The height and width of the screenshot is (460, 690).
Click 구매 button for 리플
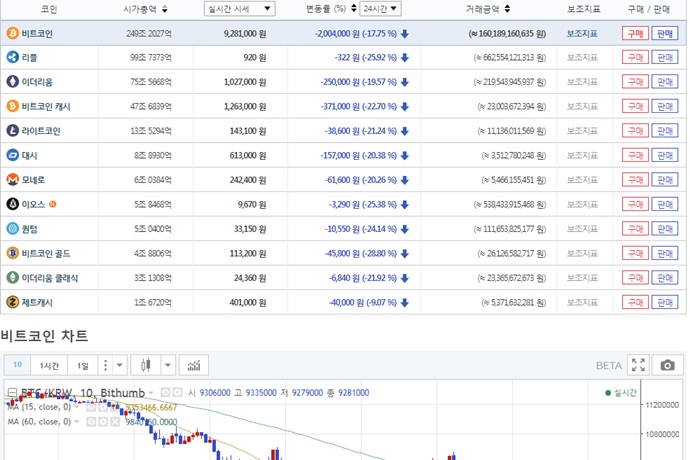pos(635,58)
